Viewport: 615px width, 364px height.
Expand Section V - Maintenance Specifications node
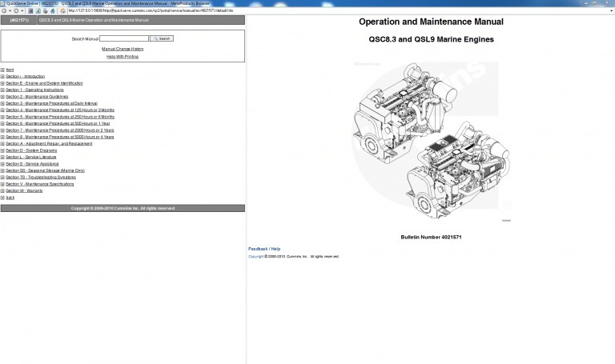[2, 184]
